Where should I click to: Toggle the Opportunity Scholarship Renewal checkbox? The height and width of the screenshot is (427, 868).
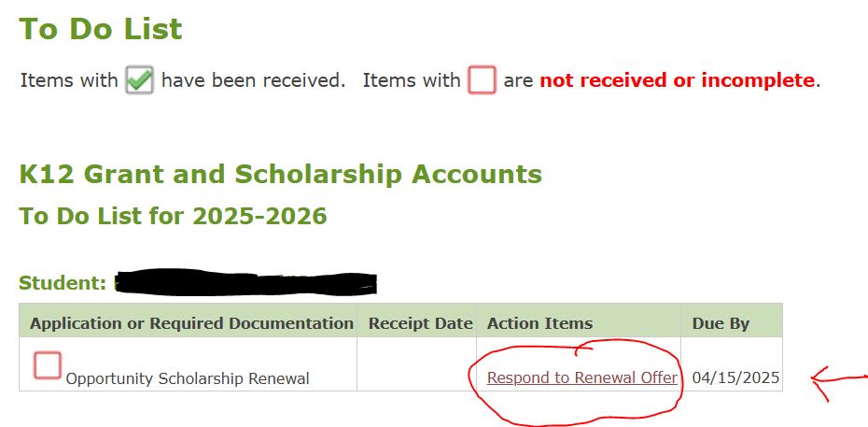(x=48, y=365)
